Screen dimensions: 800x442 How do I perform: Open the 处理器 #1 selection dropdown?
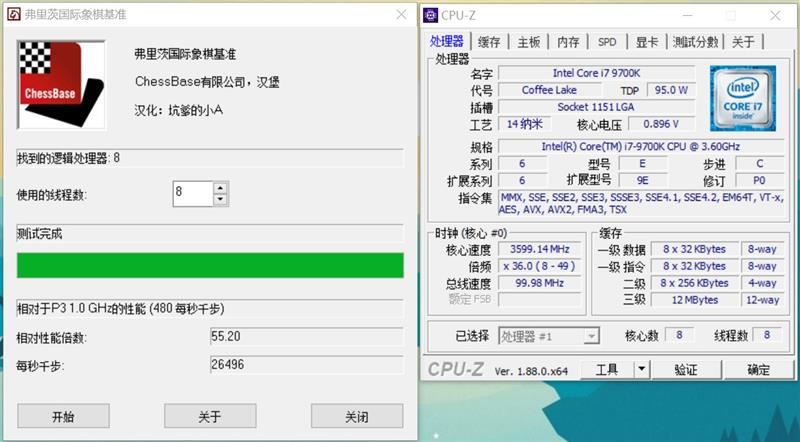[548, 336]
